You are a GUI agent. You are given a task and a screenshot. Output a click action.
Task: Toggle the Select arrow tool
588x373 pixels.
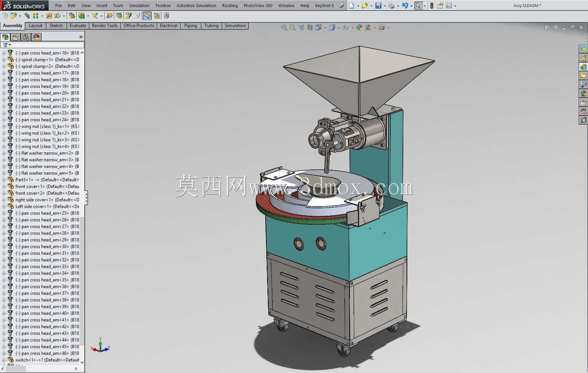[x=418, y=6]
